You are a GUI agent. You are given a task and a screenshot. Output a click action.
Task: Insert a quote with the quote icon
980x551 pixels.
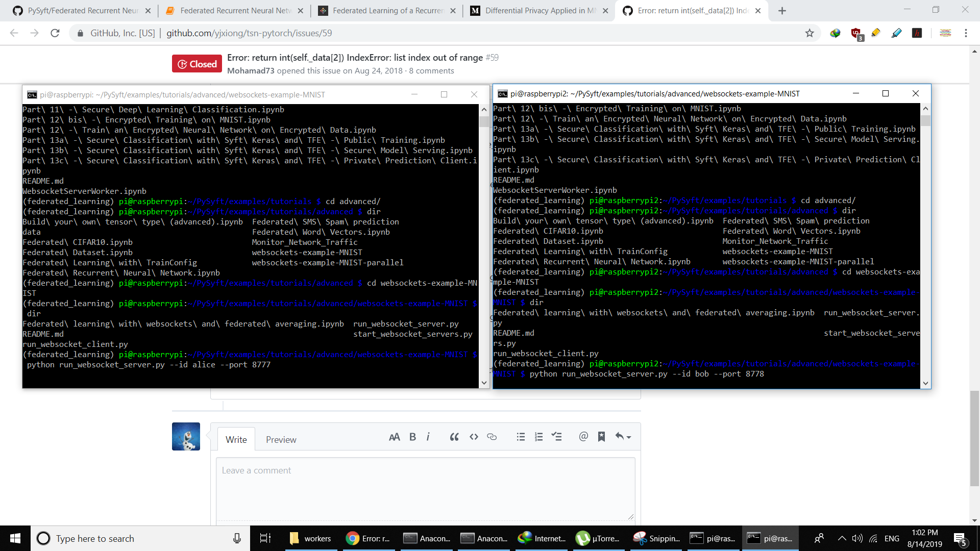[x=454, y=437]
